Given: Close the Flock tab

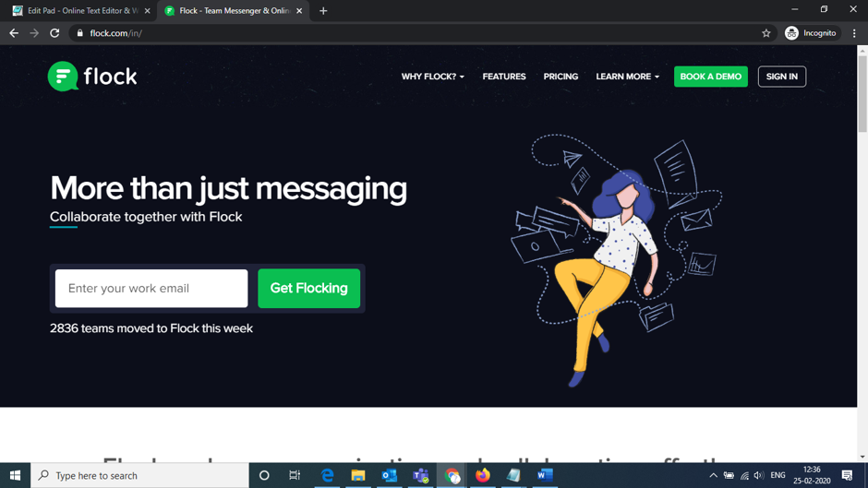Looking at the screenshot, I should (x=299, y=10).
